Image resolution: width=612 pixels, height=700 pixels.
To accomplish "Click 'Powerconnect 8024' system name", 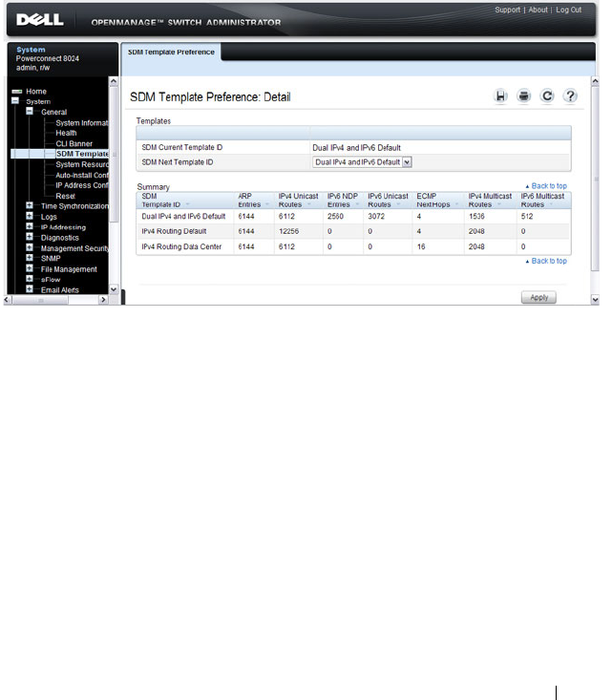I will click(x=48, y=58).
